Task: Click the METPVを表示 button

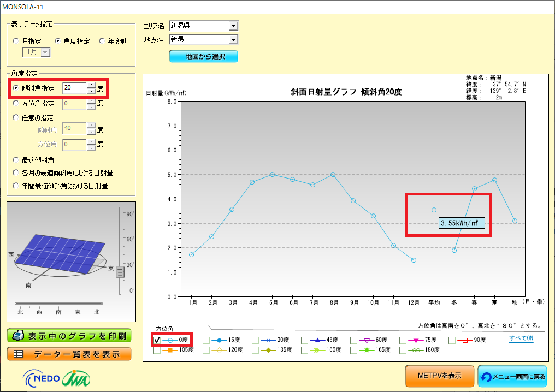Action: point(439,376)
